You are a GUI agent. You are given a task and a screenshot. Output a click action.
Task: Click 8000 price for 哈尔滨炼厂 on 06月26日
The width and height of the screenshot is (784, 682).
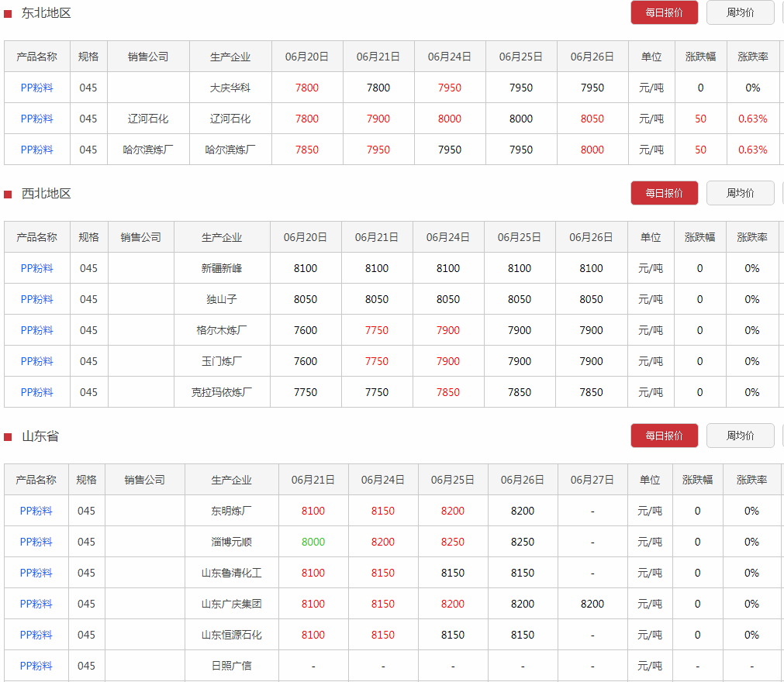point(592,150)
